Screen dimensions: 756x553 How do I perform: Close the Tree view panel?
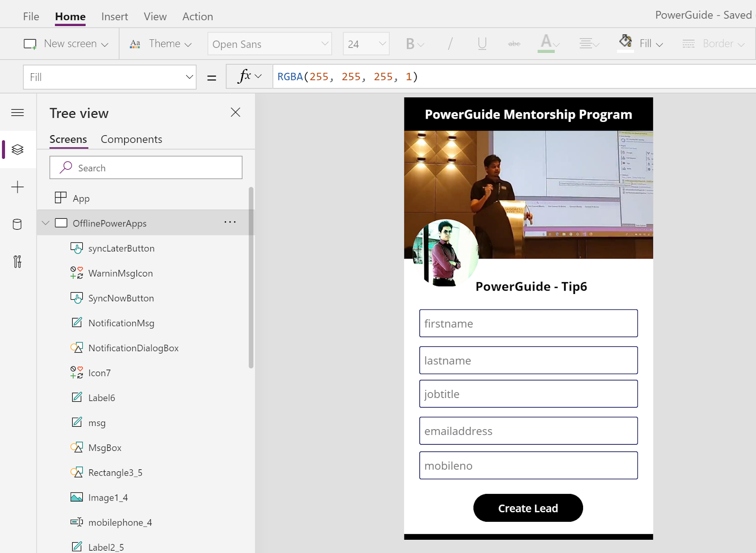pos(235,112)
